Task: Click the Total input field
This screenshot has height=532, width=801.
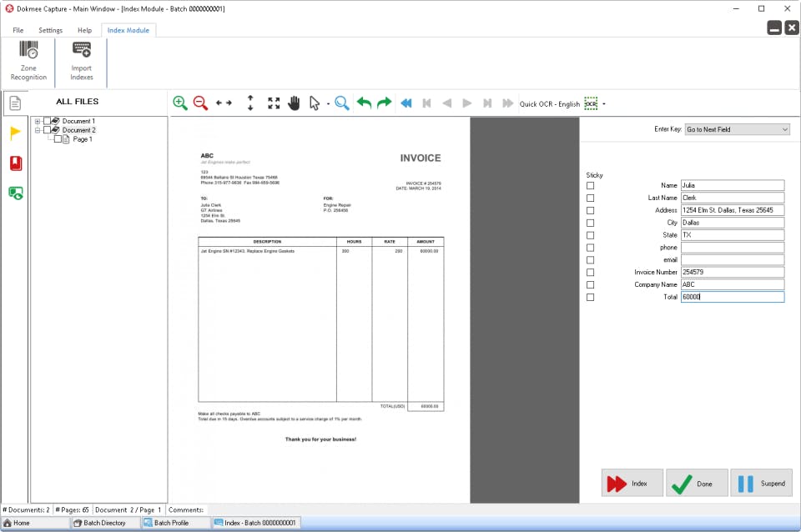Action: click(x=733, y=297)
